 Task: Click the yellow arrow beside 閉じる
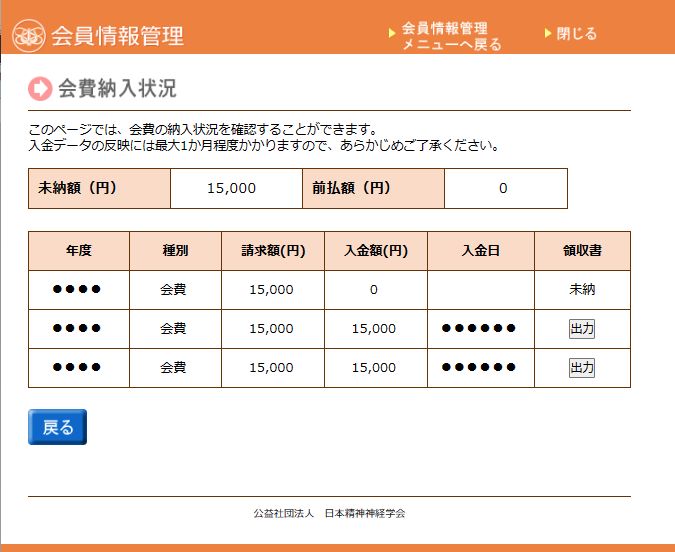click(548, 33)
